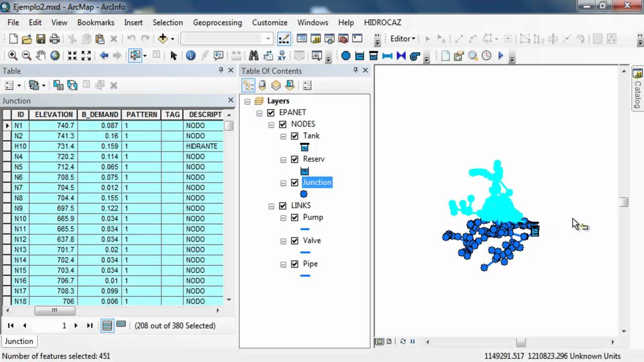
Task: Open the Find binoculars tool
Action: click(x=254, y=56)
